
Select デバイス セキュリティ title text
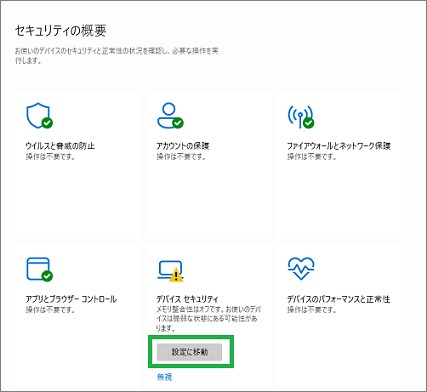click(x=187, y=299)
